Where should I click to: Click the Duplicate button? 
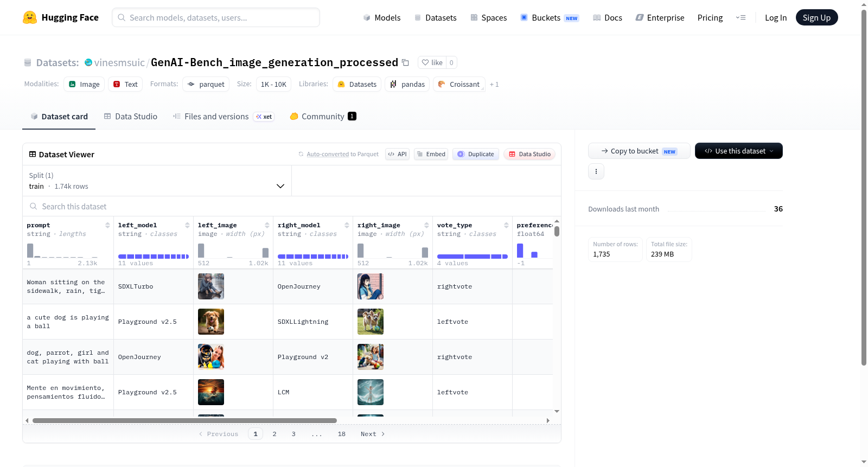476,154
